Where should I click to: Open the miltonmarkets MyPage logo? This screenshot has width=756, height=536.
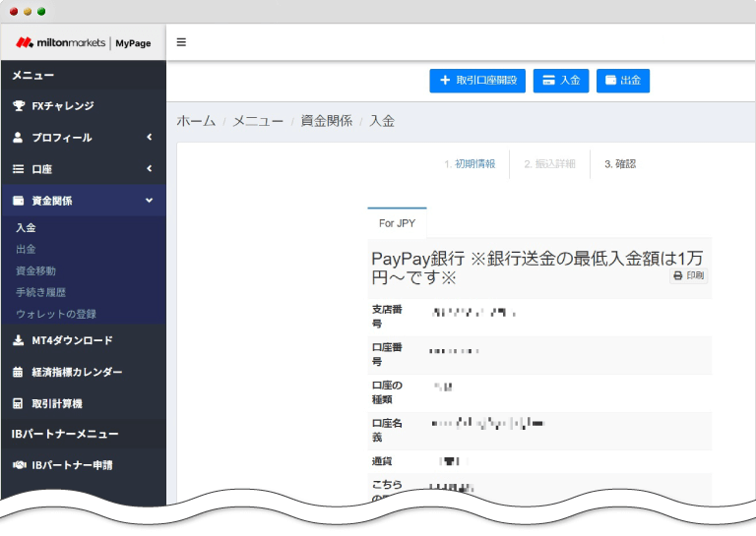pyautogui.click(x=84, y=43)
